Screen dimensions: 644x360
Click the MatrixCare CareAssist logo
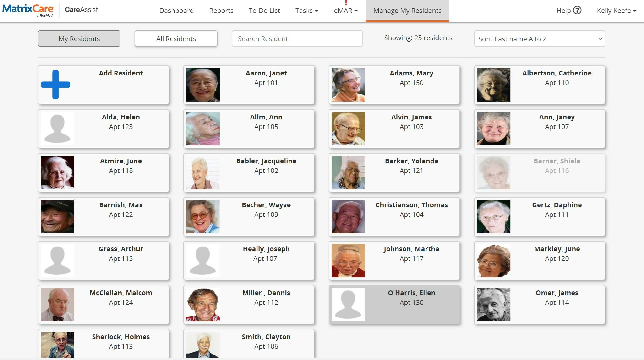[27, 10]
